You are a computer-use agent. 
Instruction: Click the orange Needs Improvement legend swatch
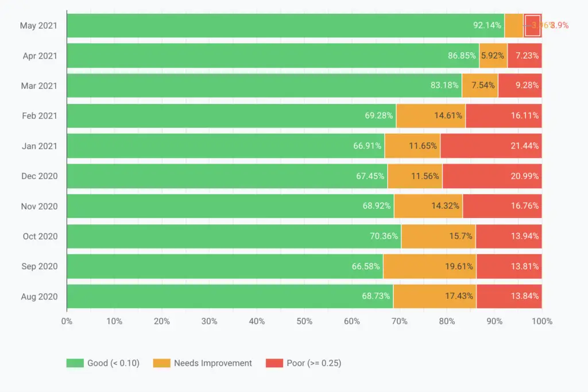coord(161,363)
